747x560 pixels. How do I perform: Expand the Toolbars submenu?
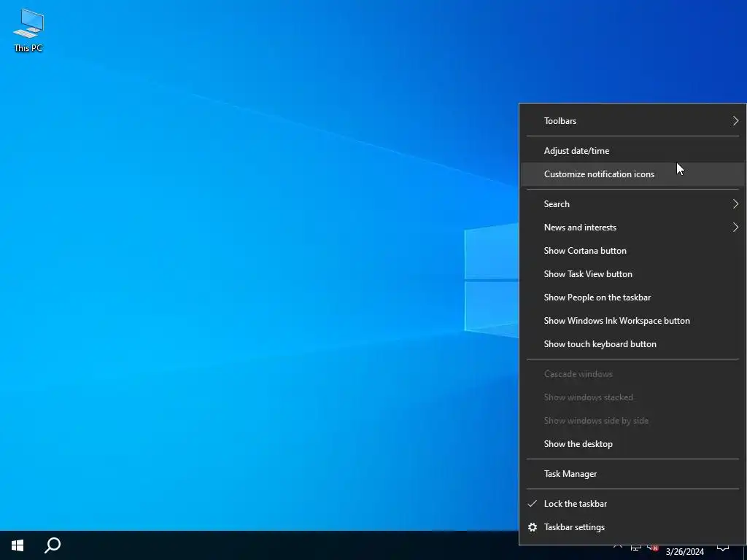(x=632, y=121)
